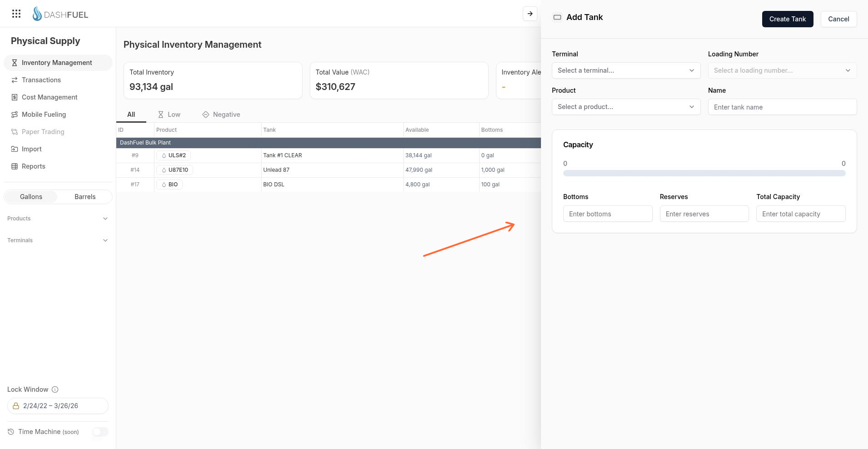The image size is (868, 449).
Task: Open Cost Management page
Action: tap(58, 97)
